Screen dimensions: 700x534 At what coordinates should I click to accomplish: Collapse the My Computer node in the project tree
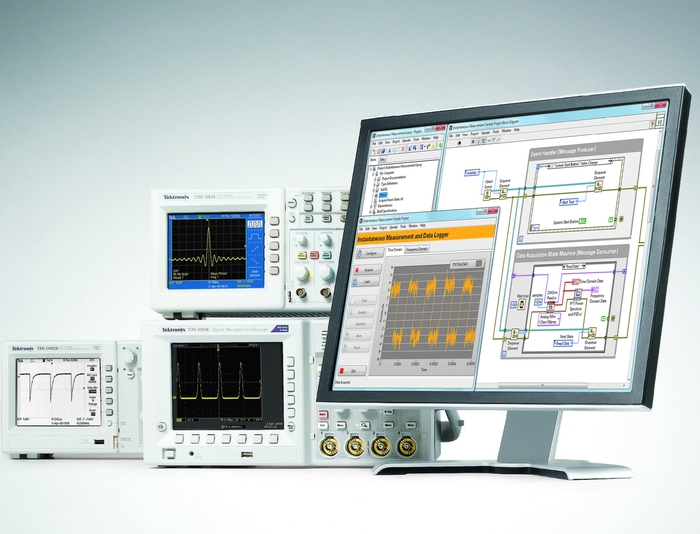point(373,174)
